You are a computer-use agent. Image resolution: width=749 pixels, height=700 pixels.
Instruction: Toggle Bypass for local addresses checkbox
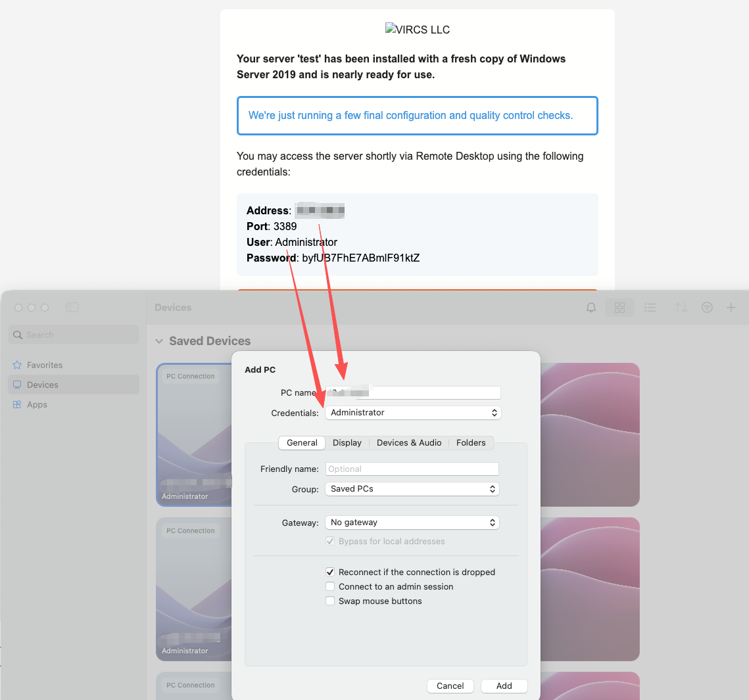[x=330, y=541]
